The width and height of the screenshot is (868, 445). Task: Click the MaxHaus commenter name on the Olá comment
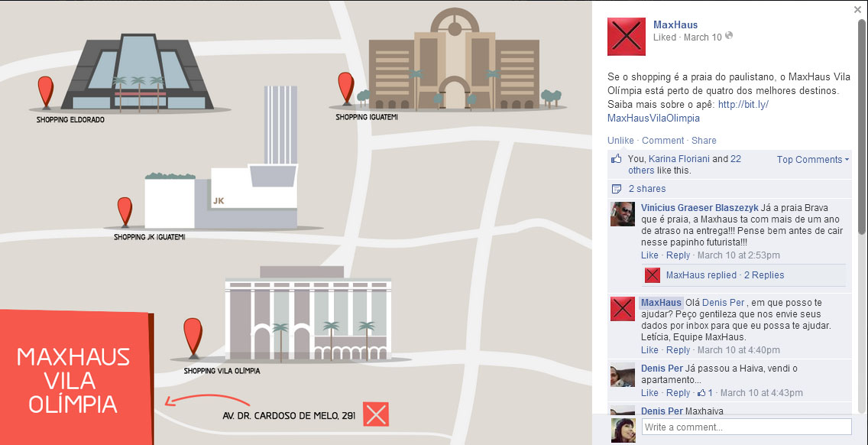(x=661, y=303)
